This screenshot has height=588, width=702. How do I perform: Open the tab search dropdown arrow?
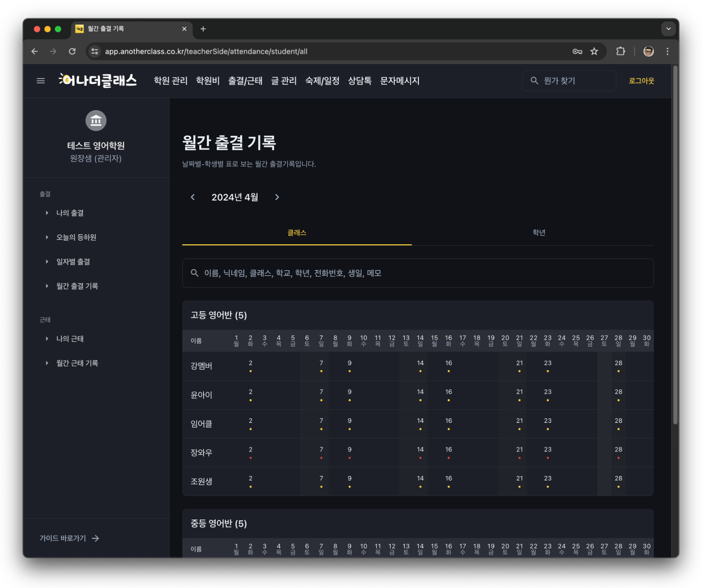[x=668, y=29]
